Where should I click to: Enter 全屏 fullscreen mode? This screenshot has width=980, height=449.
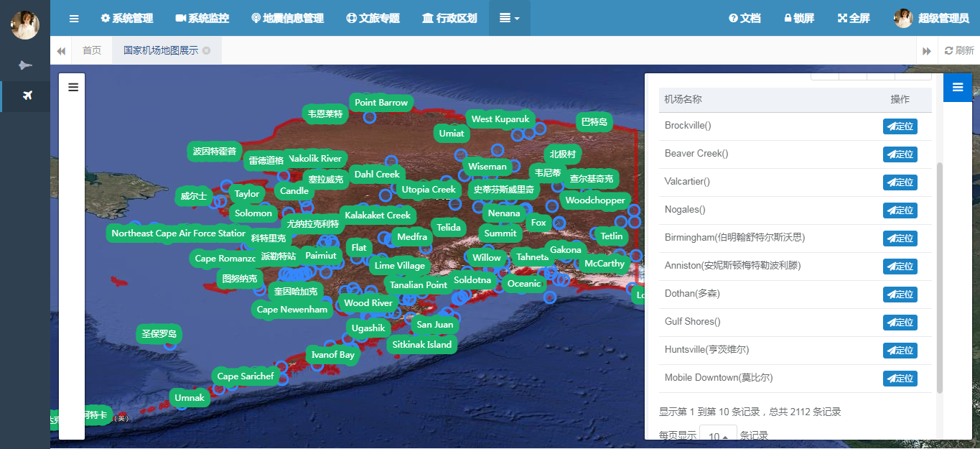click(x=854, y=18)
